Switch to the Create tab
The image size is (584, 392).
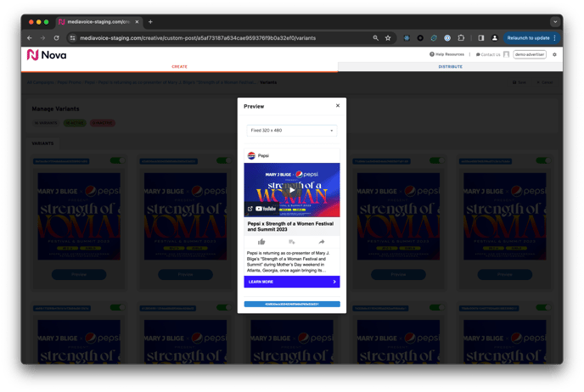click(179, 66)
